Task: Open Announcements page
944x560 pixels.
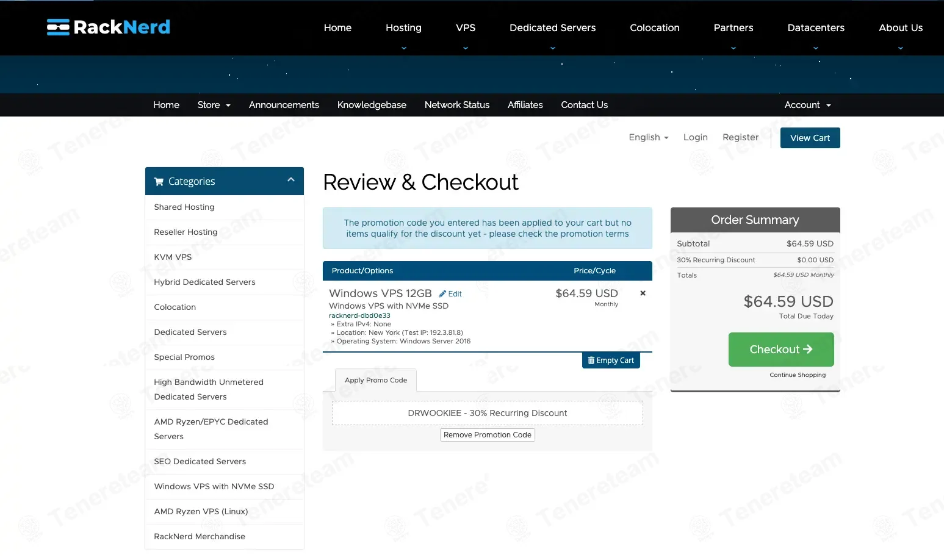Action: (284, 105)
